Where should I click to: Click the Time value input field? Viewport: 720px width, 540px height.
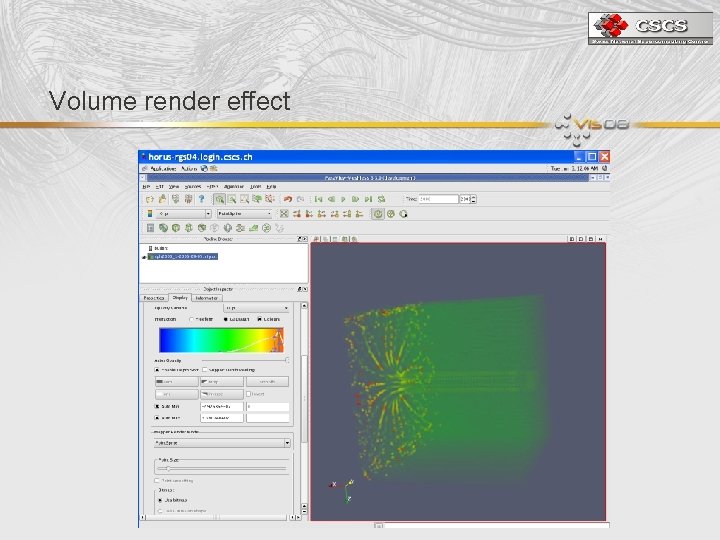coord(439,199)
